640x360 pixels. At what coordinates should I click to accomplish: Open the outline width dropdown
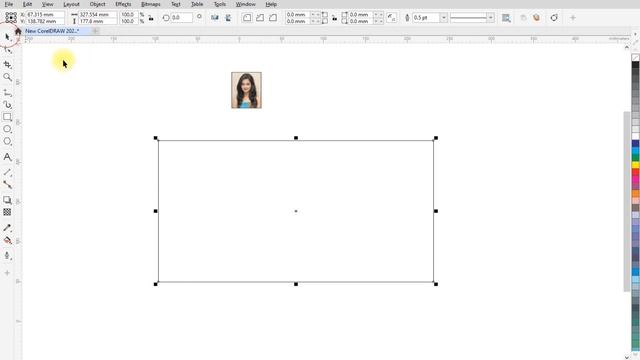click(443, 18)
